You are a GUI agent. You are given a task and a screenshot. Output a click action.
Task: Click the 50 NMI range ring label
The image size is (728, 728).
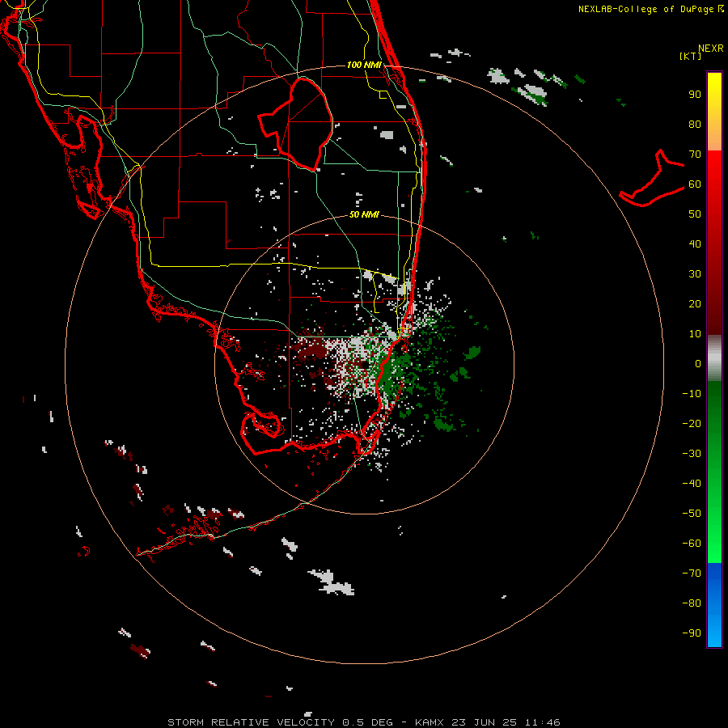(x=364, y=214)
